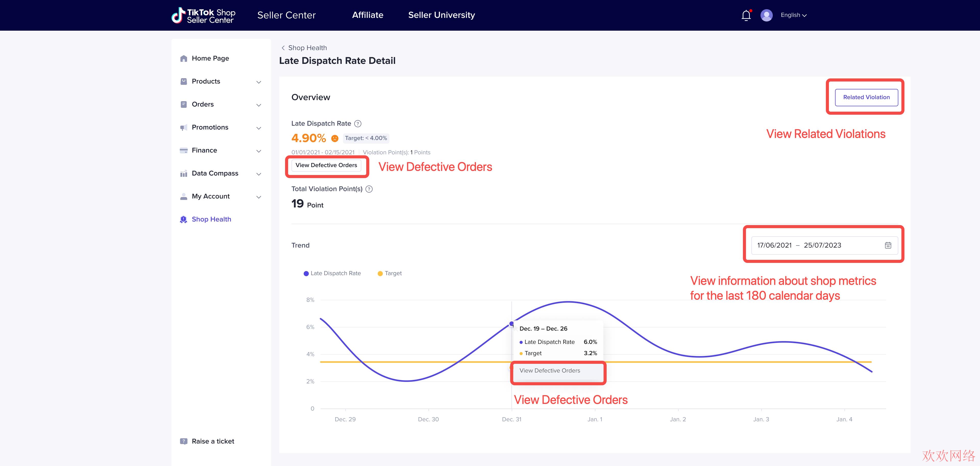Click the Dec. 19 – Dec. 26 tooltip title
Viewport: 980px width, 466px height.
click(543, 329)
